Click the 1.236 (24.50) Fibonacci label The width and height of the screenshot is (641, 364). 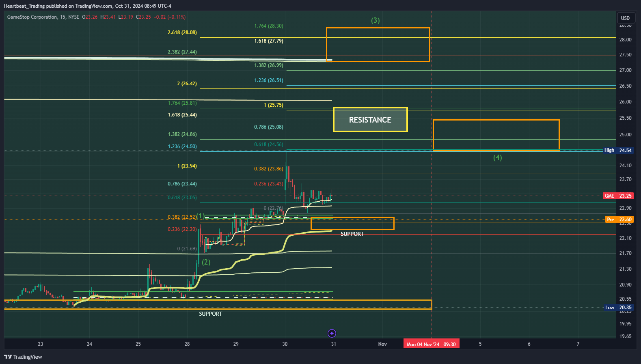coord(182,146)
